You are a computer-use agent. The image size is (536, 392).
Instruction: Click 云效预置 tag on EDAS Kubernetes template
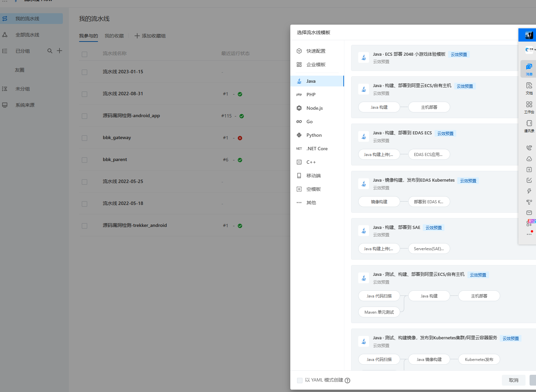[x=468, y=181]
